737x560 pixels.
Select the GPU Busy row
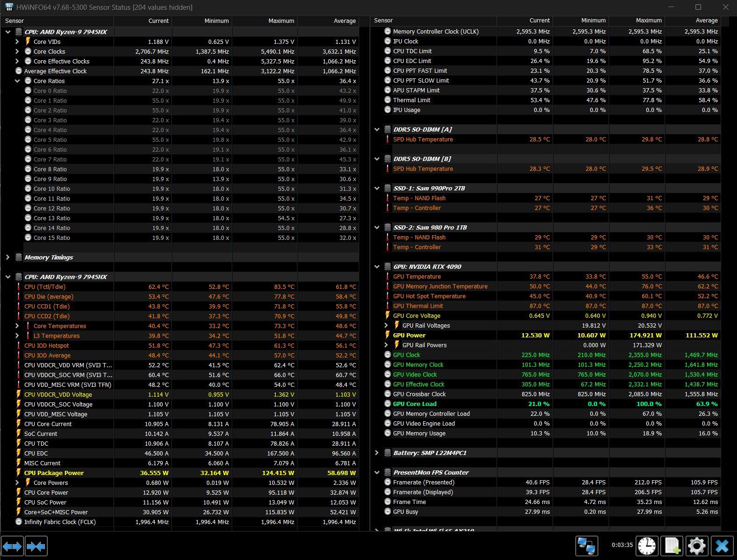point(545,511)
